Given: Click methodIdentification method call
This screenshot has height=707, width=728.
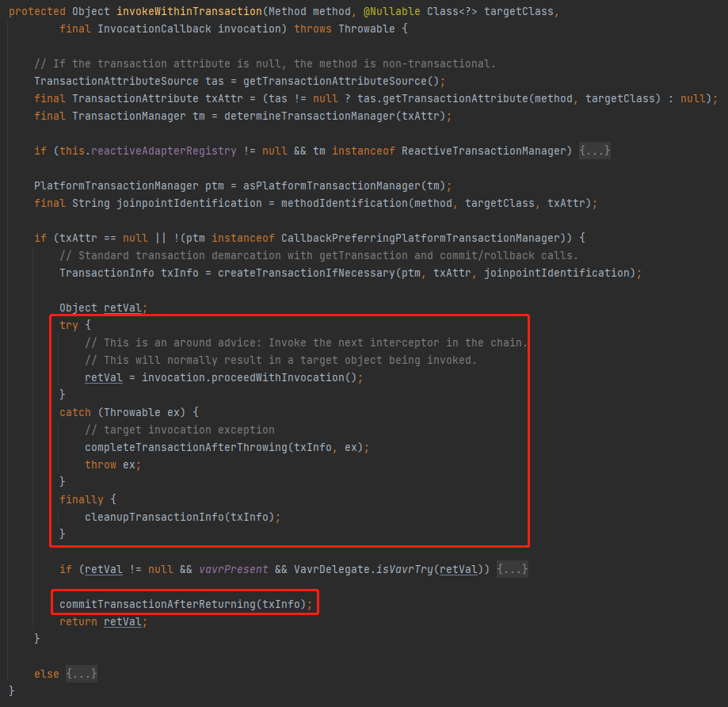Looking at the screenshot, I should click(345, 204).
